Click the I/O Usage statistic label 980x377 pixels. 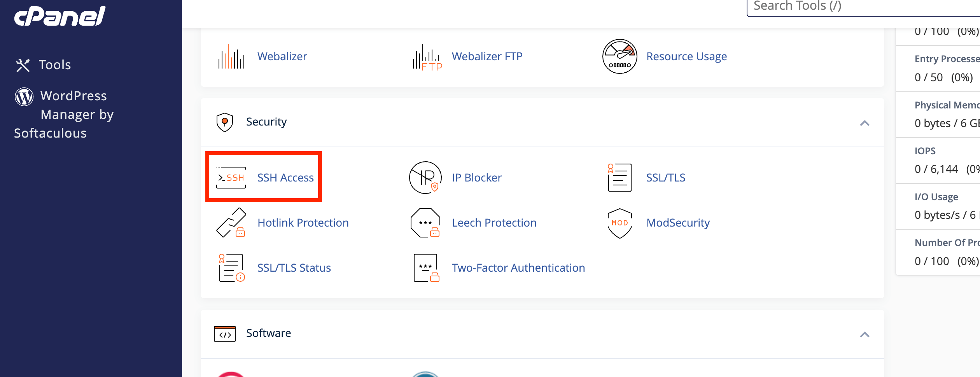tap(936, 197)
